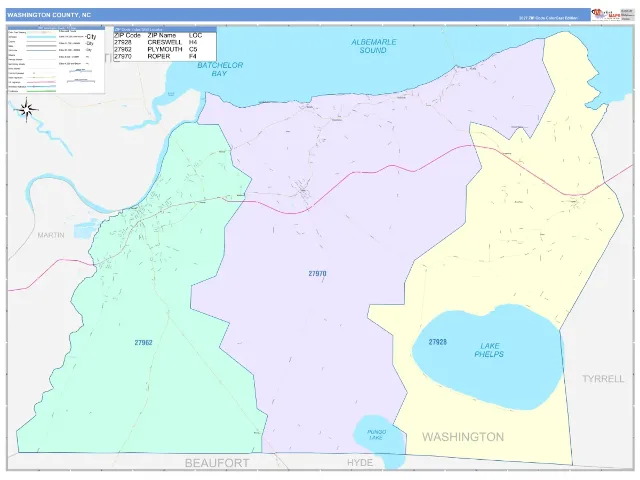Click the 'ZIP Code' column header
Image resolution: width=640 pixels, height=480 pixels.
pos(127,36)
